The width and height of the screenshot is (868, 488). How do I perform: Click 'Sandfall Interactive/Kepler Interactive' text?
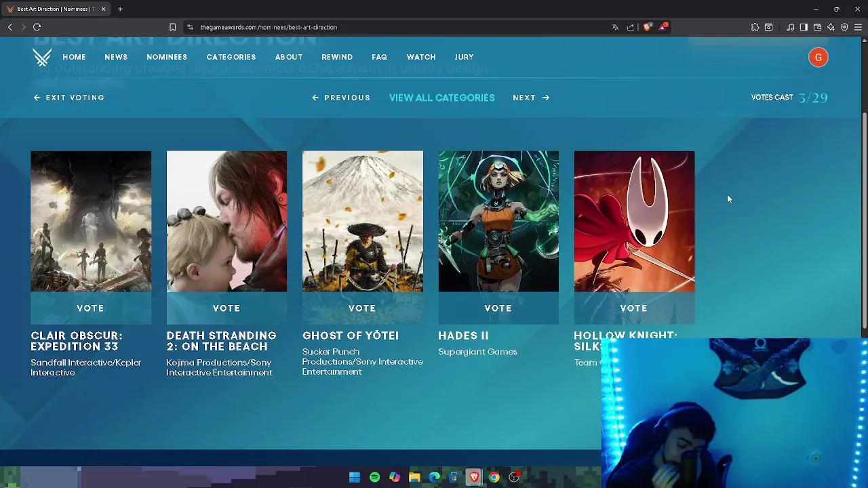pos(86,367)
